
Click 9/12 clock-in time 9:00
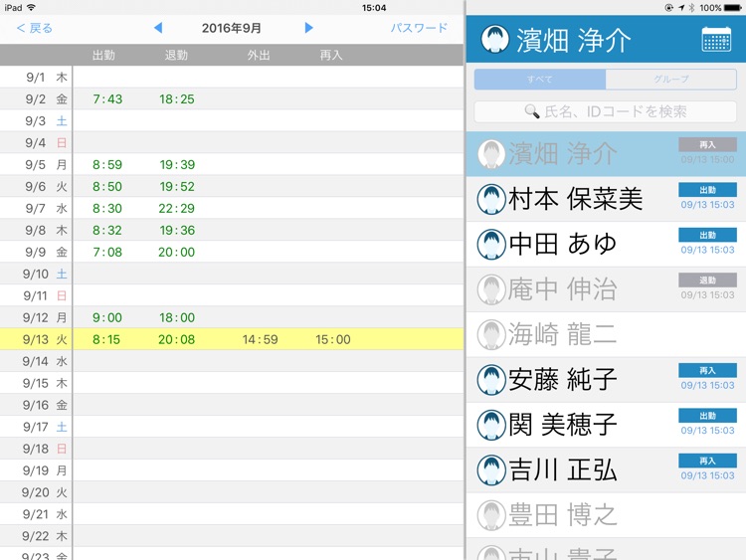point(107,318)
